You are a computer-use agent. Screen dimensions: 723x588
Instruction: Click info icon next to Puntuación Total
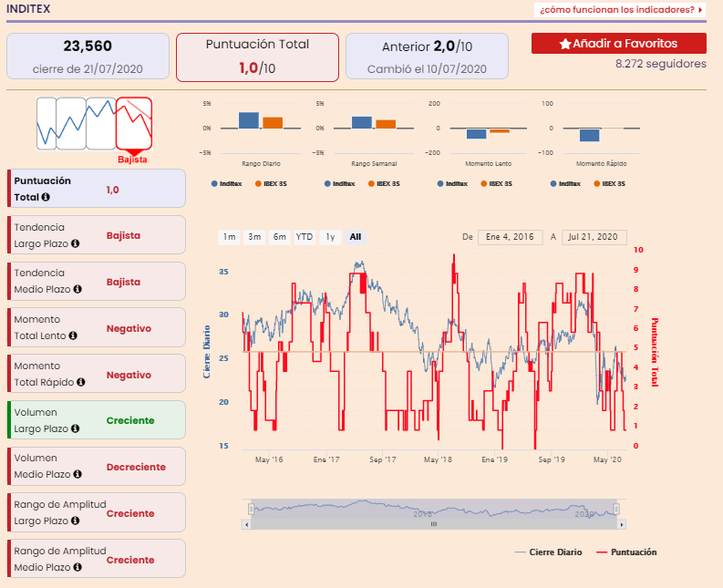pos(46,197)
